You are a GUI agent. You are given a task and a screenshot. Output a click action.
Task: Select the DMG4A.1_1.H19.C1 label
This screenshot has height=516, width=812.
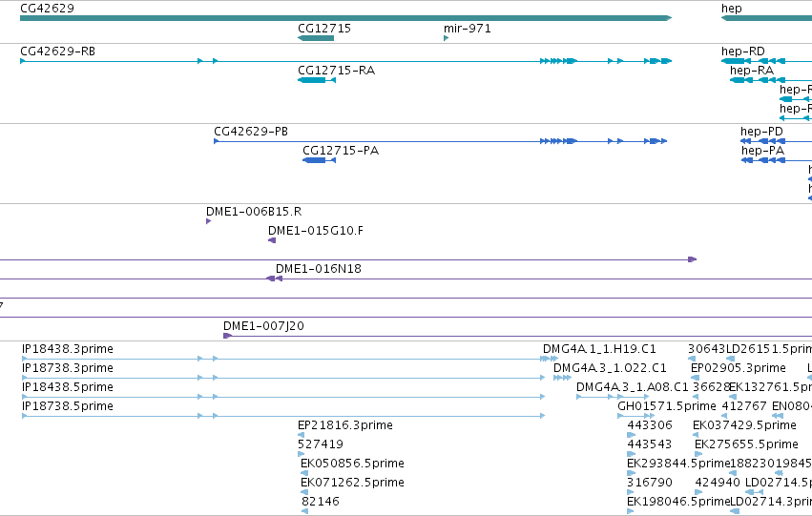(599, 349)
